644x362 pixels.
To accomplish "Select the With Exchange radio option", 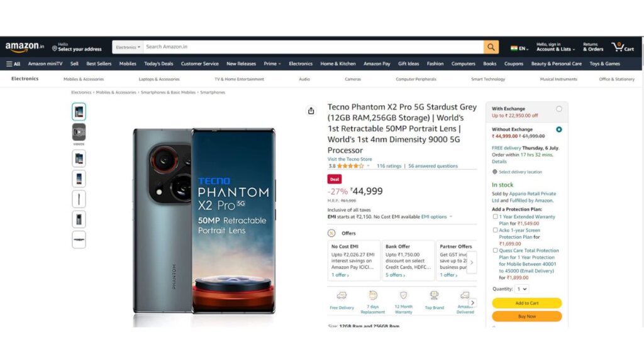I will 559,109.
